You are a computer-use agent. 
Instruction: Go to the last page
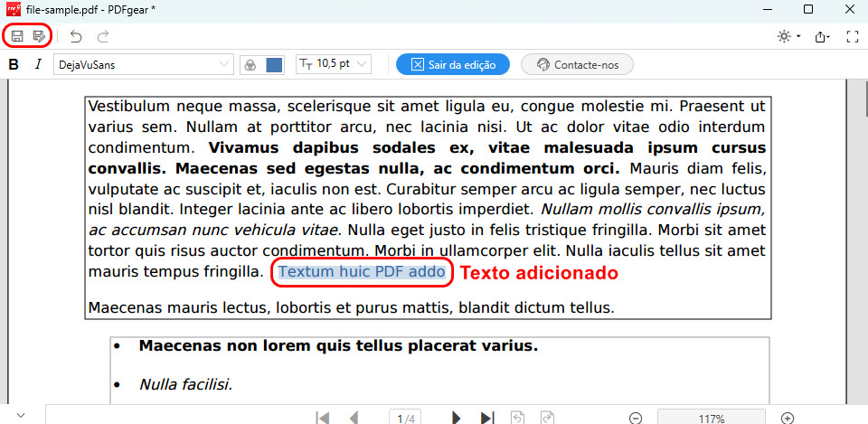pos(487,418)
